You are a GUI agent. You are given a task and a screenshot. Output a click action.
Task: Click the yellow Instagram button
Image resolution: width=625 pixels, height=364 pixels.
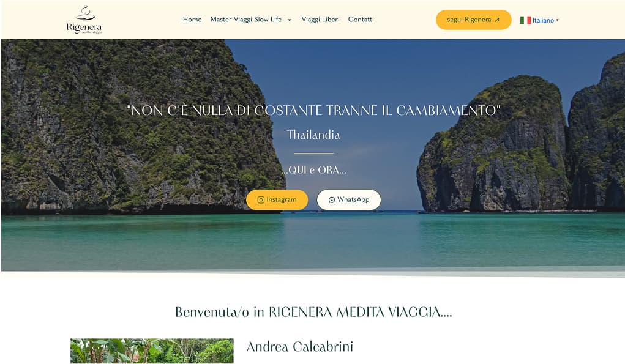coord(277,200)
